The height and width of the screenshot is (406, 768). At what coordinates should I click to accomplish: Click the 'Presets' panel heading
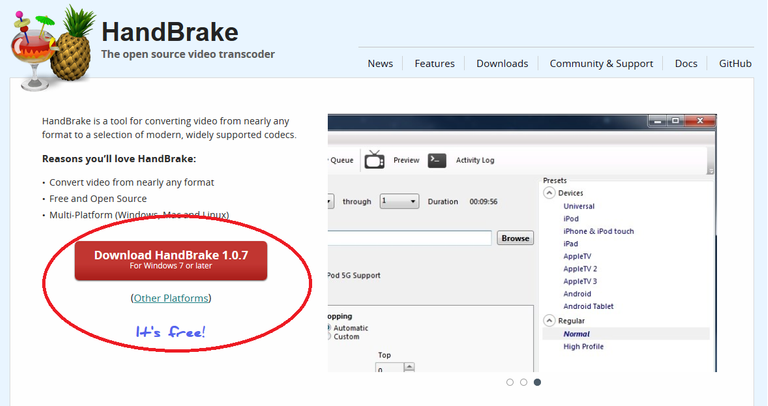pos(554,180)
